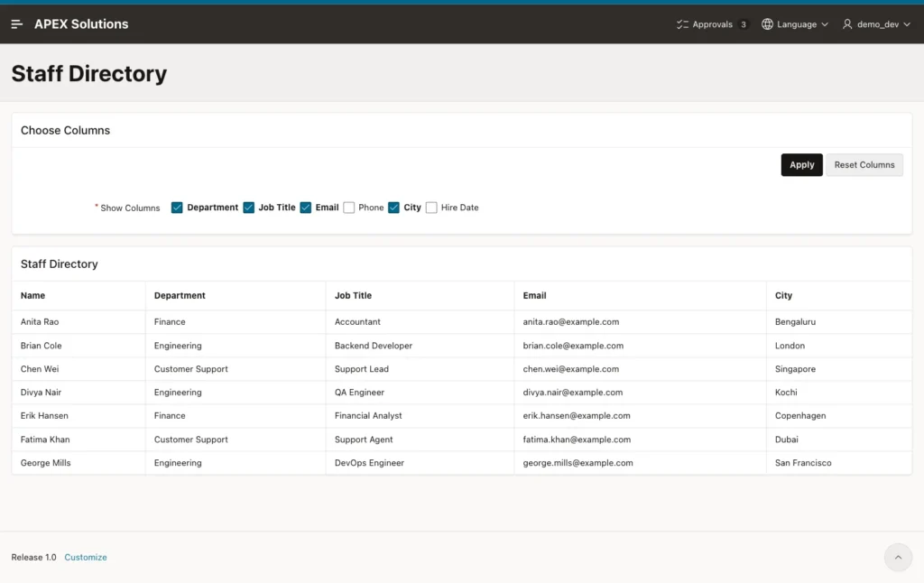Select the Divya Nair name cell
Viewport: 924px width, 583px height.
(x=79, y=393)
